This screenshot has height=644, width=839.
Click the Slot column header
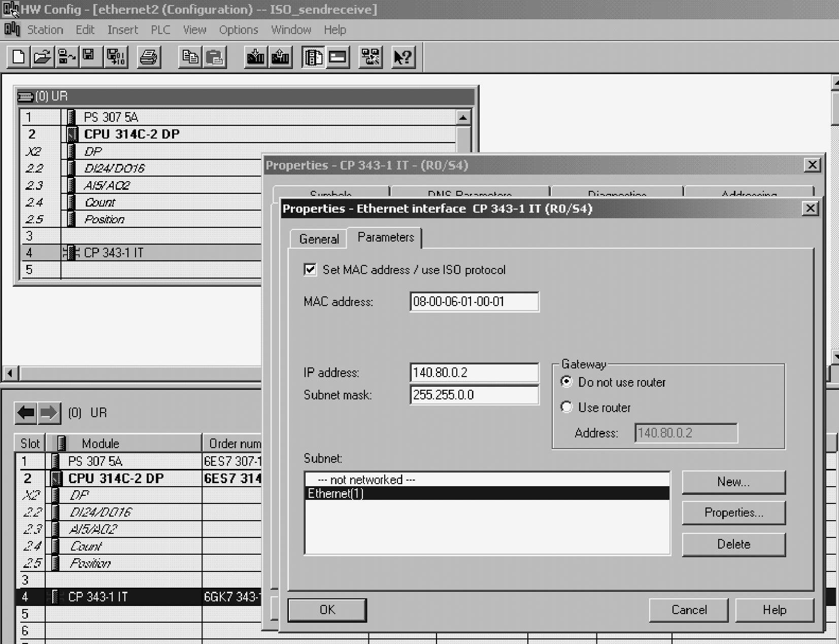(x=30, y=443)
